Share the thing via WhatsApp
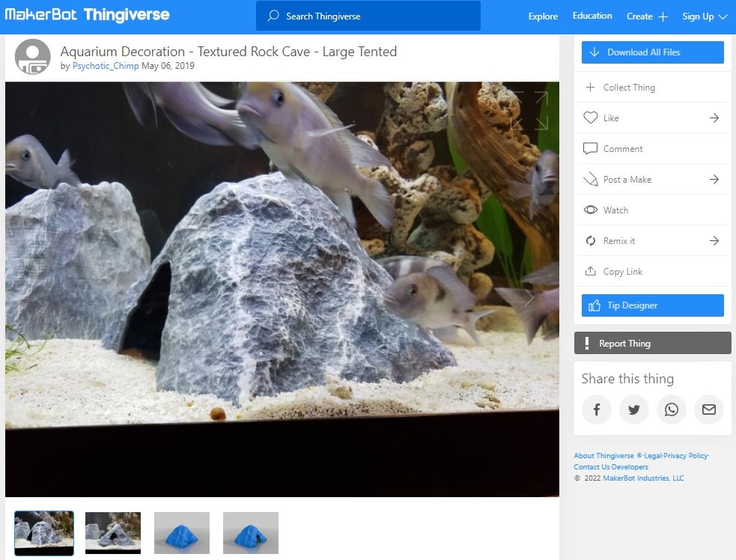 tap(672, 410)
